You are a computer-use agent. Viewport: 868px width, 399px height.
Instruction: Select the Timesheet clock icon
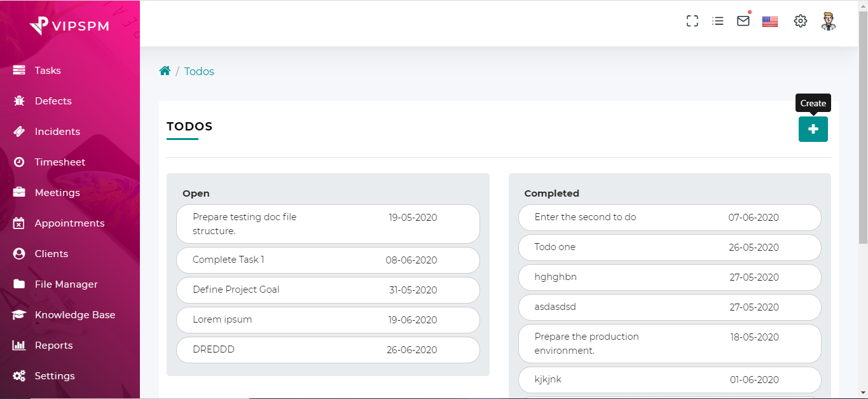point(20,162)
